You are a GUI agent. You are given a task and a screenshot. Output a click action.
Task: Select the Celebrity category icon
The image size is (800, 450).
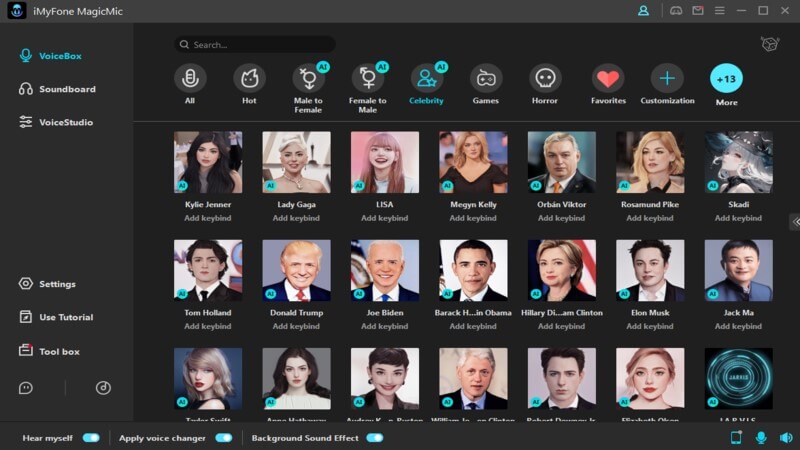[x=427, y=78]
